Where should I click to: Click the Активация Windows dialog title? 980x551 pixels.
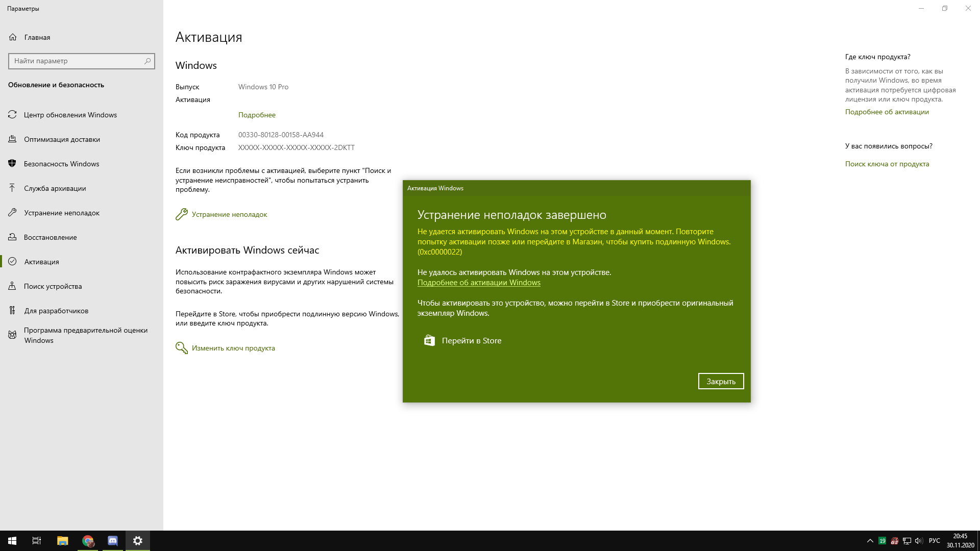tap(435, 188)
